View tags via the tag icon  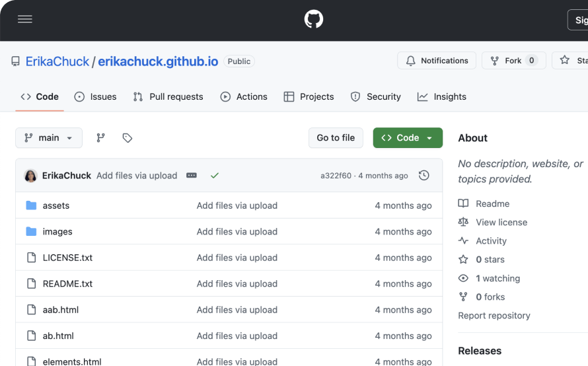click(127, 137)
